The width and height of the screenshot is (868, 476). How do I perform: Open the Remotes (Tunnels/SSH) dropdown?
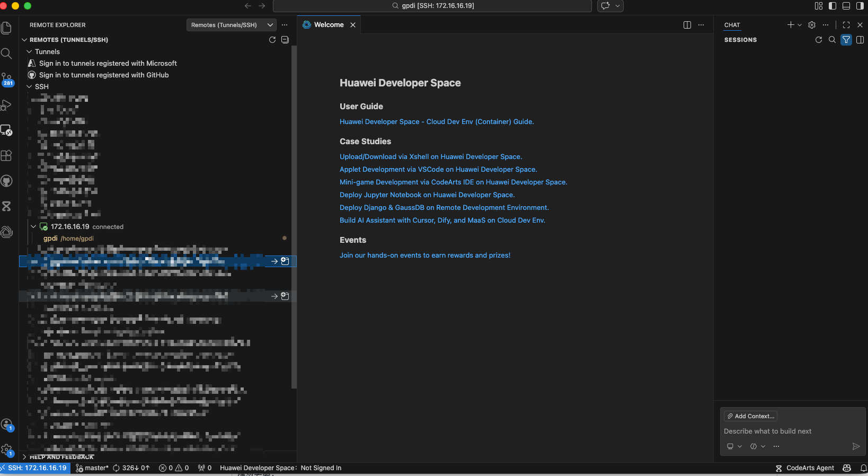point(232,25)
